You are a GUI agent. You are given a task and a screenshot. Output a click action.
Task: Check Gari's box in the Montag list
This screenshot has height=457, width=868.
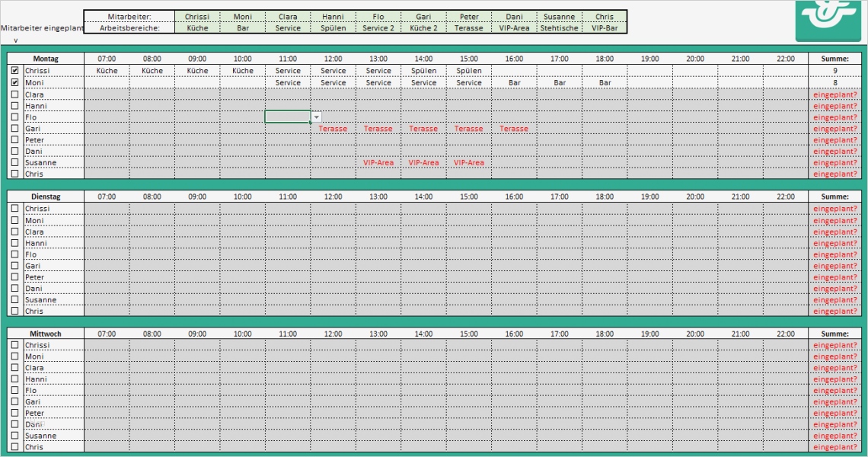point(13,128)
